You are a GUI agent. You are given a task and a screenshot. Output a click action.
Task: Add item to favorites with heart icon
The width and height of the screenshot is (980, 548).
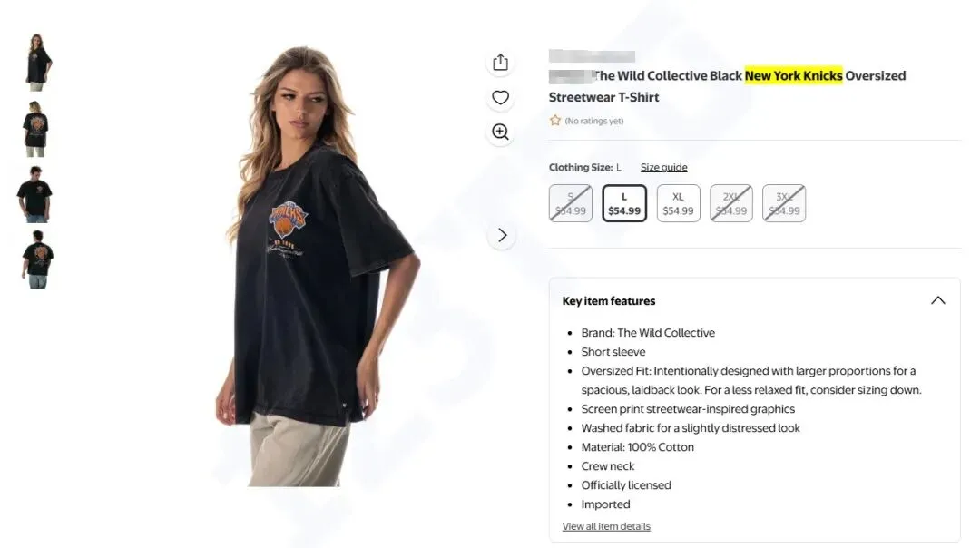tap(500, 97)
